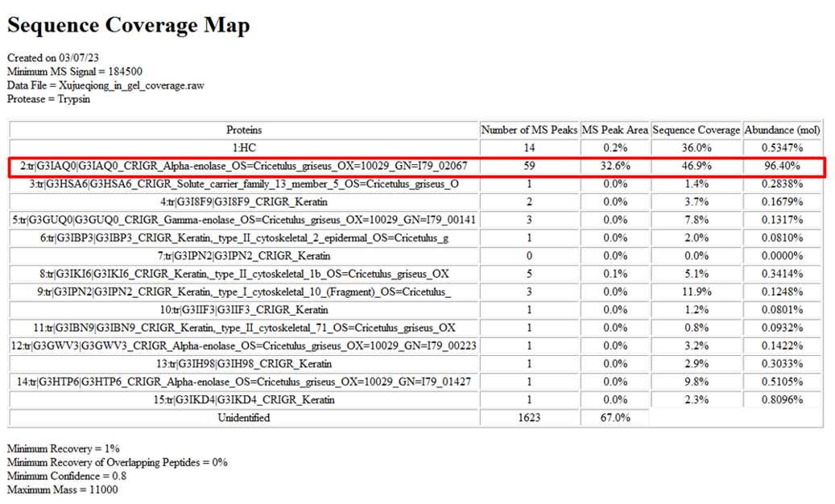
Task: Click the Abundance (mol) column header
Action: (x=782, y=130)
